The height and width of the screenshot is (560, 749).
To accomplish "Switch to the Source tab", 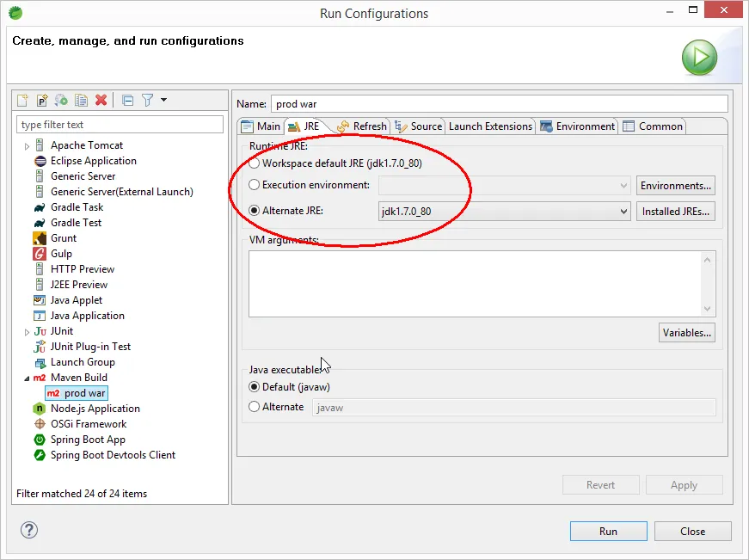I will tap(419, 126).
